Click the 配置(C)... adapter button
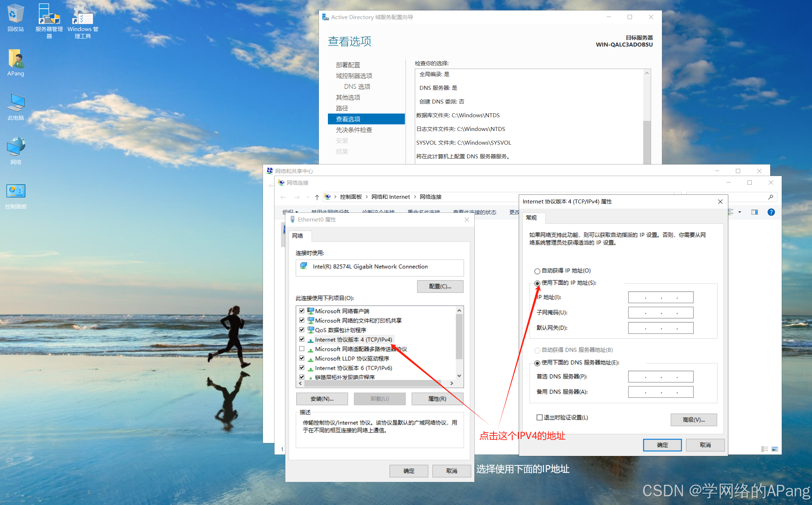The image size is (812, 505). [440, 286]
